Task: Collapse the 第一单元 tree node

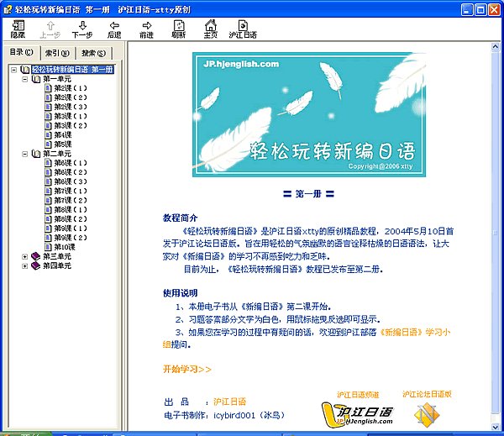Action: click(x=24, y=79)
